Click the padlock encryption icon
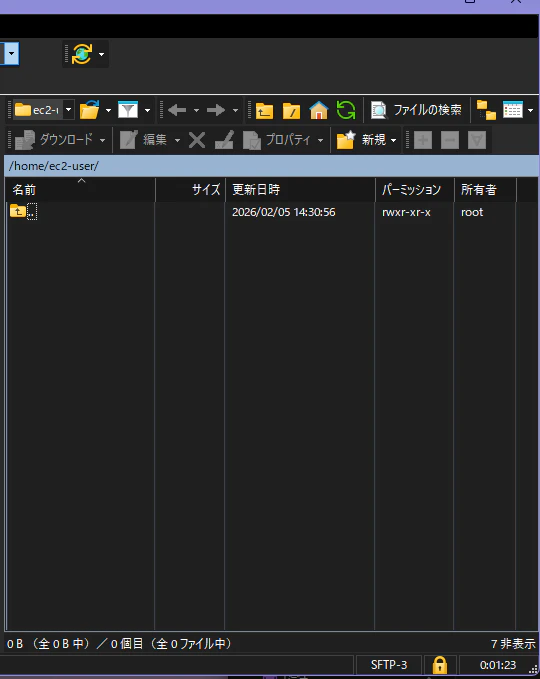Viewport: 540px width, 679px height. (x=440, y=665)
